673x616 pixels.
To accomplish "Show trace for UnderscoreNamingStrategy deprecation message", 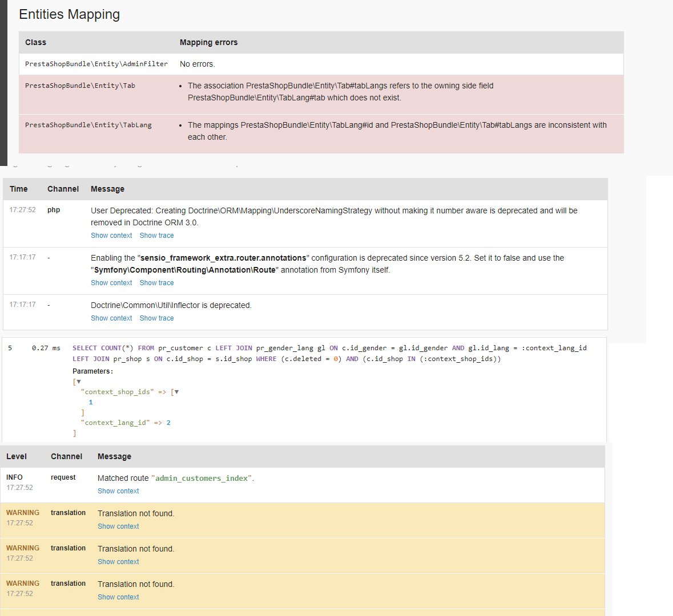I will (x=156, y=236).
